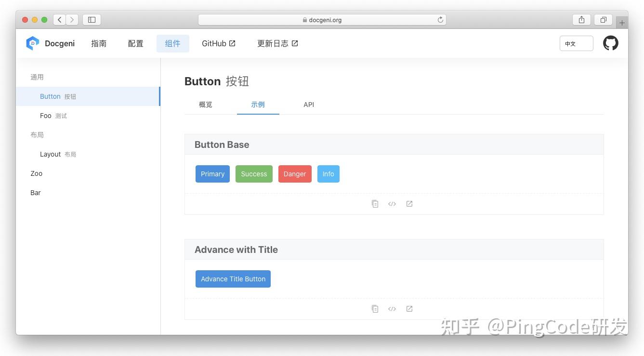Open Button Base example in new window

pos(409,204)
